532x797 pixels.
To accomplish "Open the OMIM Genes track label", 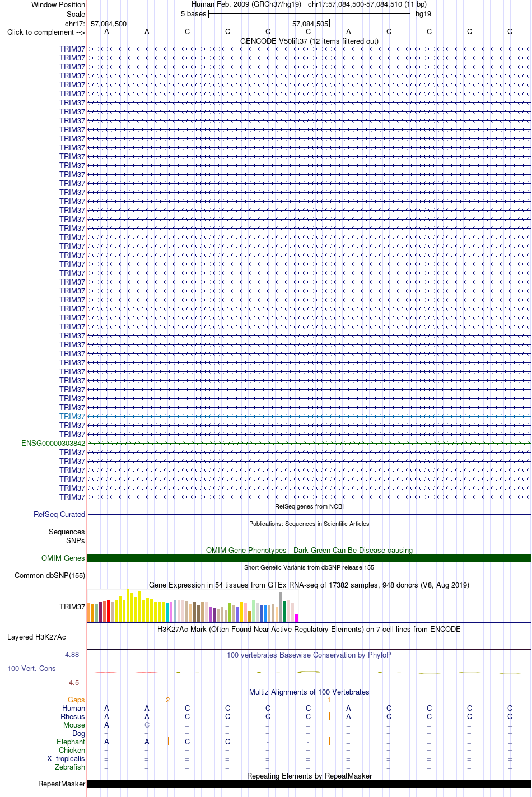I will click(63, 558).
